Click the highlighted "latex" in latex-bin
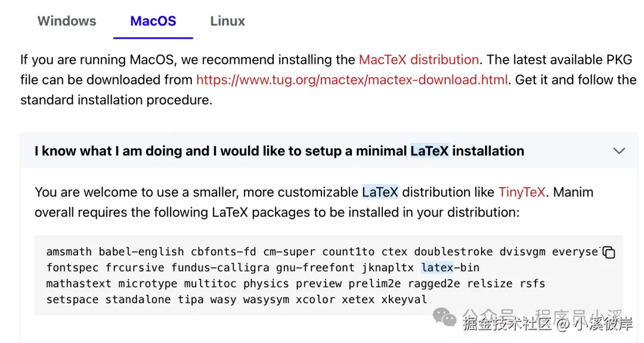Image resolution: width=644 pixels, height=343 pixels. pyautogui.click(x=436, y=268)
